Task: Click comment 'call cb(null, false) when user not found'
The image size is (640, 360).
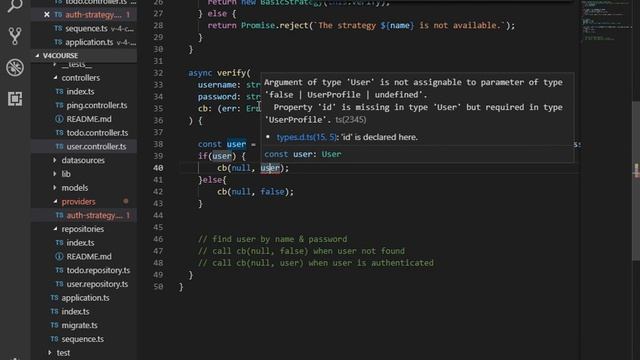Action: pyautogui.click(x=301, y=251)
